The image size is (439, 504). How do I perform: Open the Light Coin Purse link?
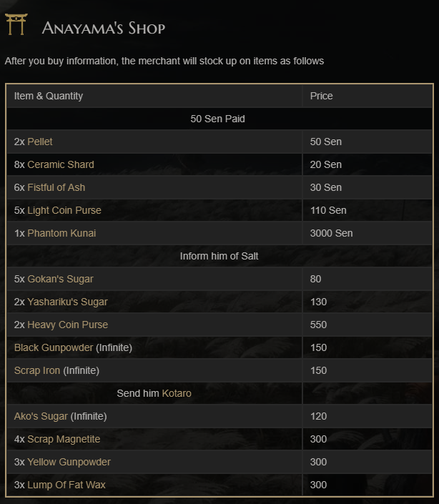[x=64, y=210]
